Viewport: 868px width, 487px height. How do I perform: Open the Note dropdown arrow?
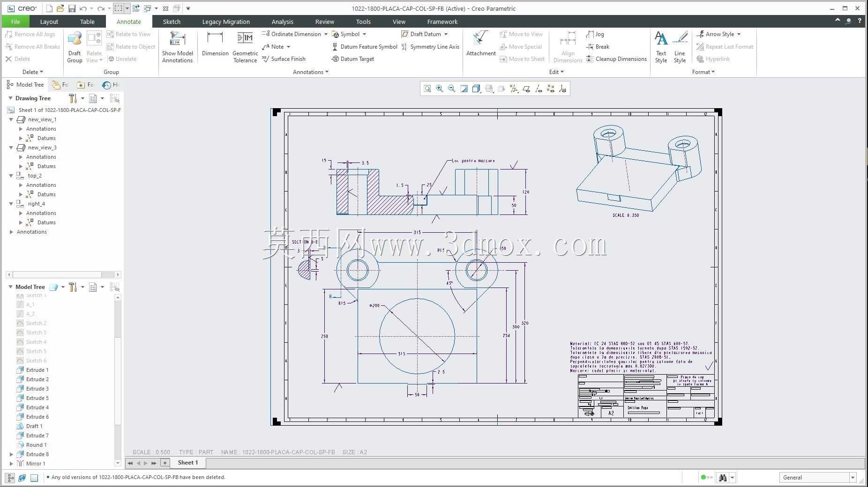pyautogui.click(x=288, y=47)
